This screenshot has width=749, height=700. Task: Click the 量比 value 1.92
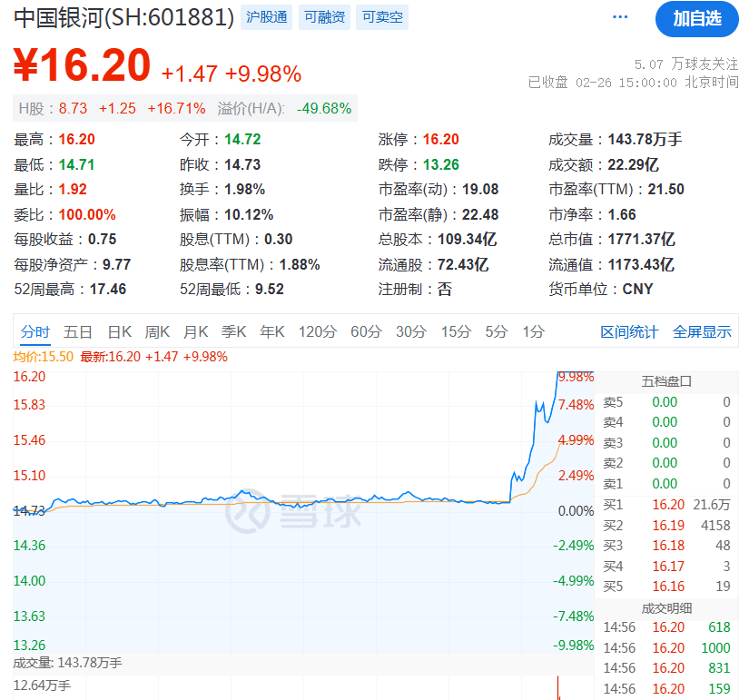pyautogui.click(x=74, y=189)
